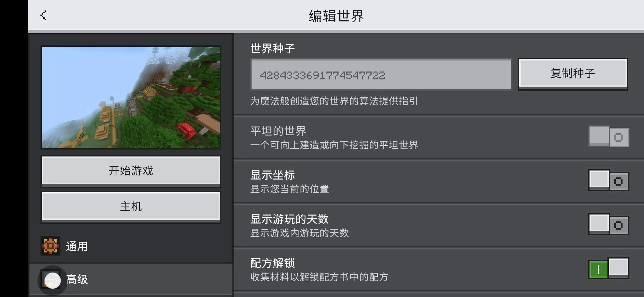Start the world with 开始游戏
This screenshot has width=644, height=297.
click(x=131, y=170)
